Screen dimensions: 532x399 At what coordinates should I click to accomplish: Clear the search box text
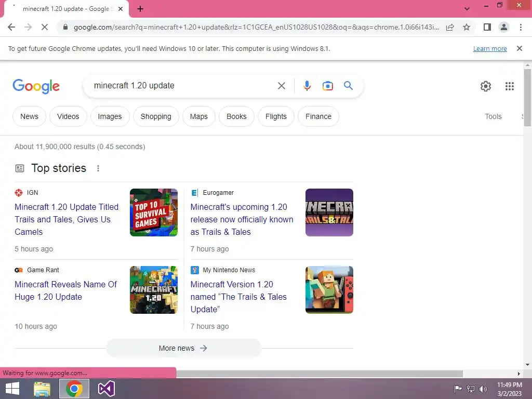pos(281,86)
